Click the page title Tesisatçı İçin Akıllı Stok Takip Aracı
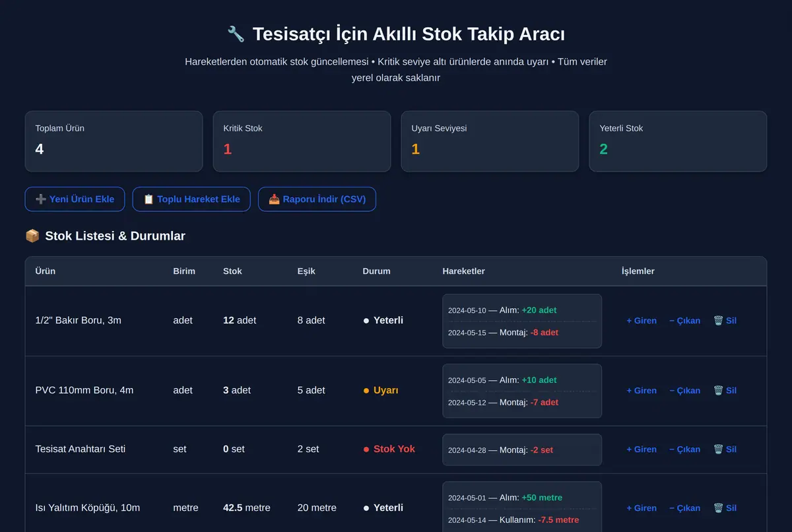792x532 pixels. [396, 34]
